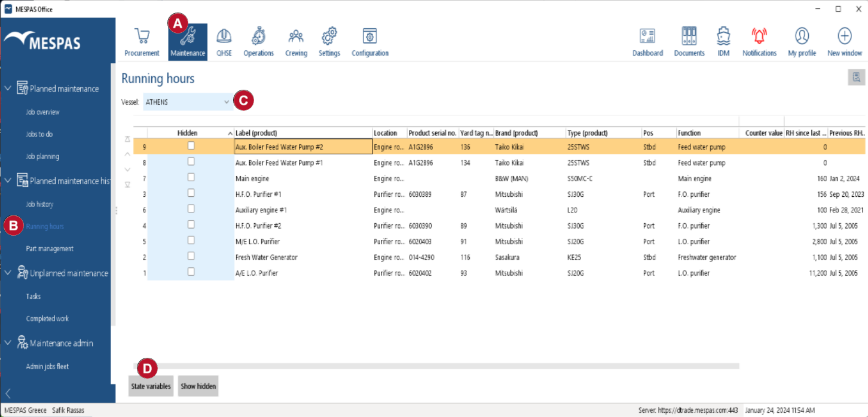The width and height of the screenshot is (868, 417).
Task: Click serial number 6030389 cell
Action: pos(421,194)
